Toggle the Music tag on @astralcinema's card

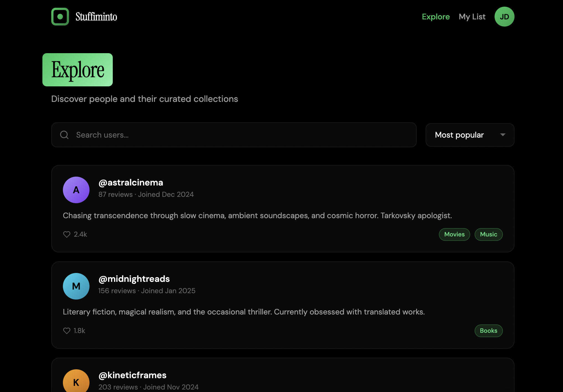pos(488,234)
